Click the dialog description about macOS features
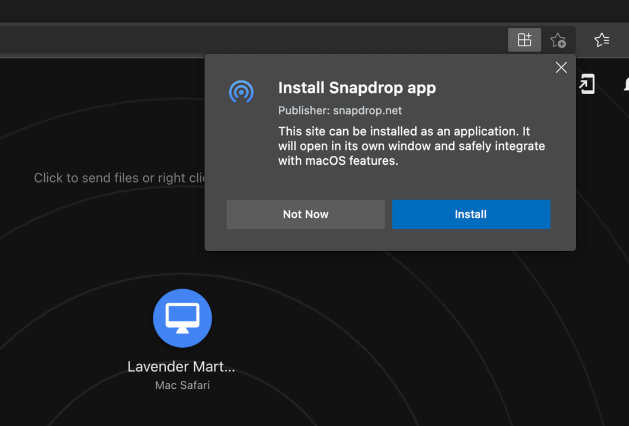 click(x=412, y=146)
